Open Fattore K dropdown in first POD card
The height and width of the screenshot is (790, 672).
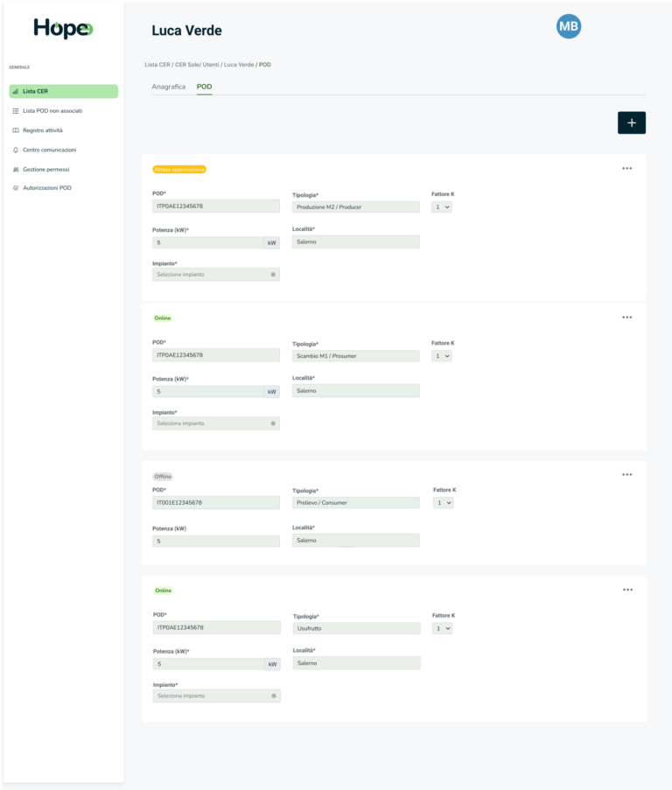(x=442, y=207)
